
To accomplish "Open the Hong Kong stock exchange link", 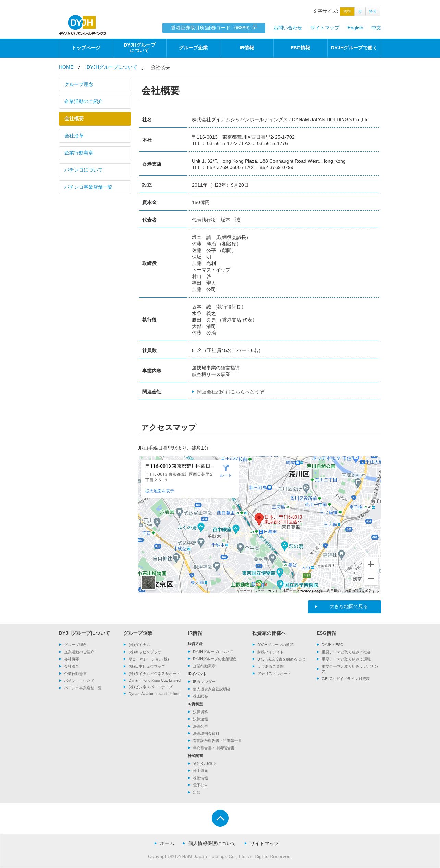I will click(214, 28).
